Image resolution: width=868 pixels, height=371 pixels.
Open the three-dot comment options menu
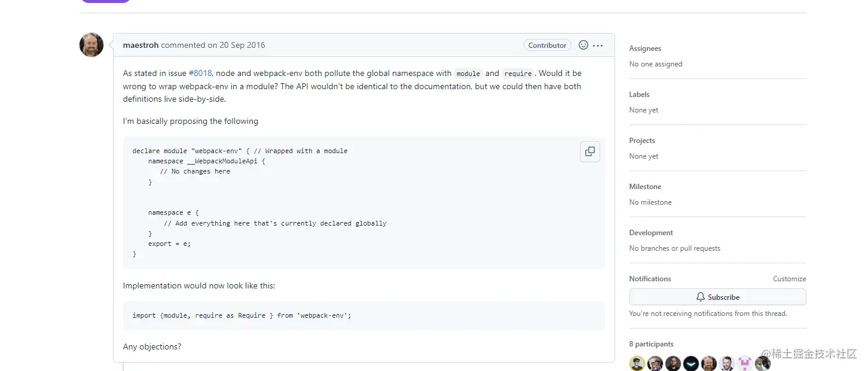click(x=598, y=45)
